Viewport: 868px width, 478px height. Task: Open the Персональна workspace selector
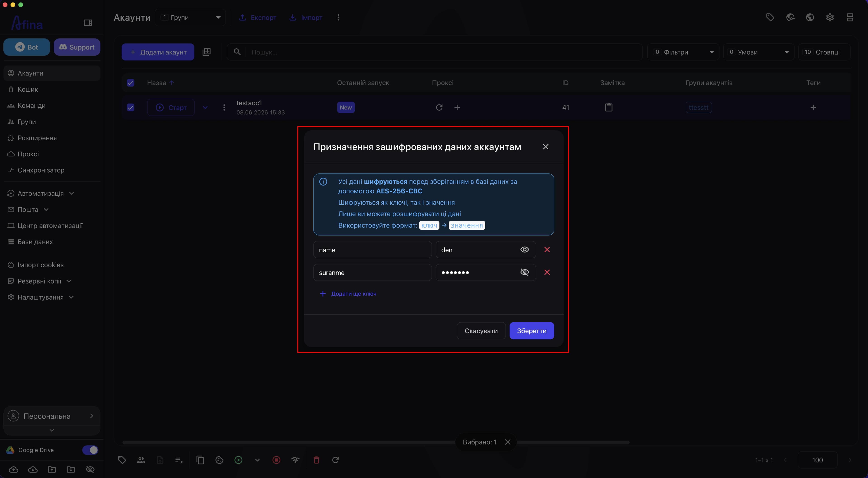click(x=52, y=416)
